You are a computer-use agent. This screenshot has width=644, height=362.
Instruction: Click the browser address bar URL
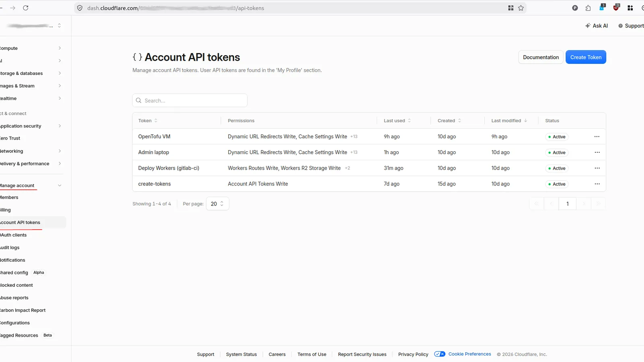pos(175,8)
